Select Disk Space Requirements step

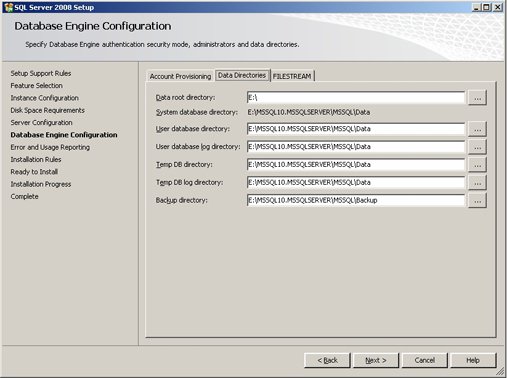tap(47, 110)
